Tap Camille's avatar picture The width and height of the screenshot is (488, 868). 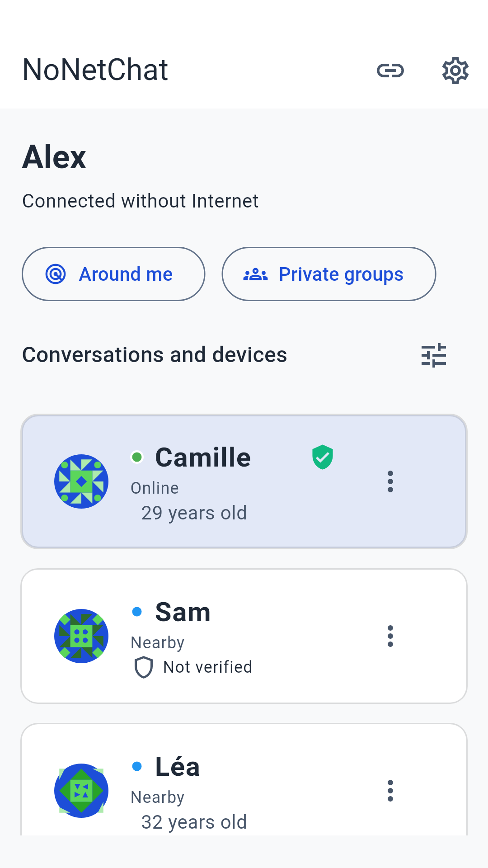coord(81,481)
